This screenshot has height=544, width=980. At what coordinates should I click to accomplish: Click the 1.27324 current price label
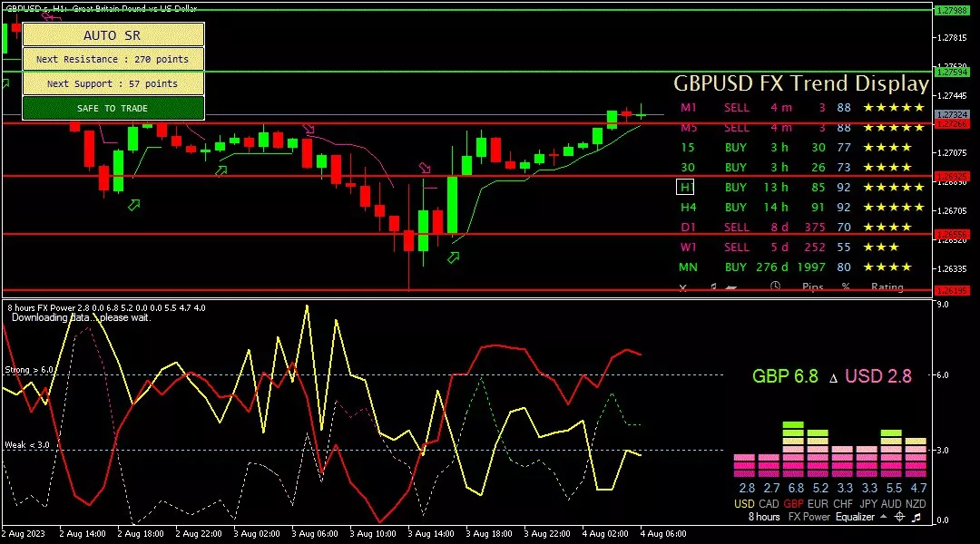pyautogui.click(x=951, y=115)
